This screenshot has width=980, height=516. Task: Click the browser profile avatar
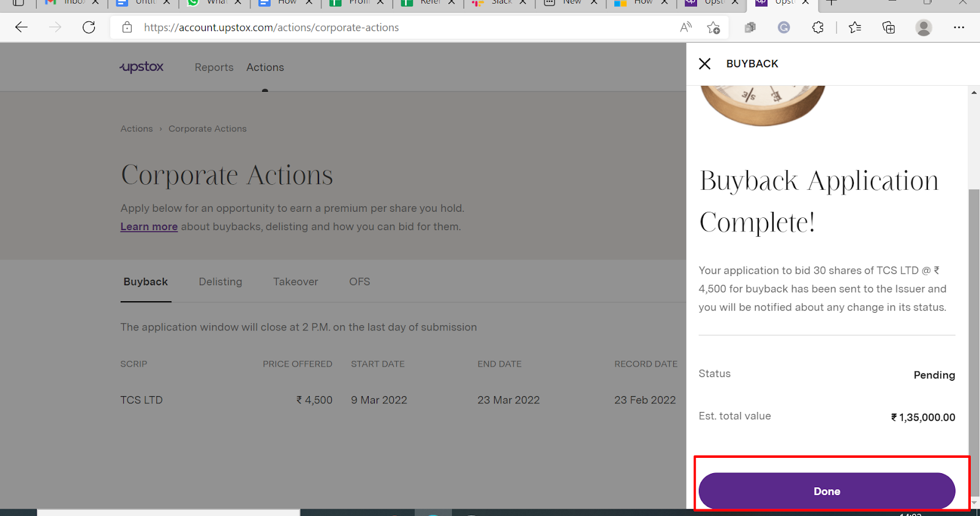tap(924, 28)
